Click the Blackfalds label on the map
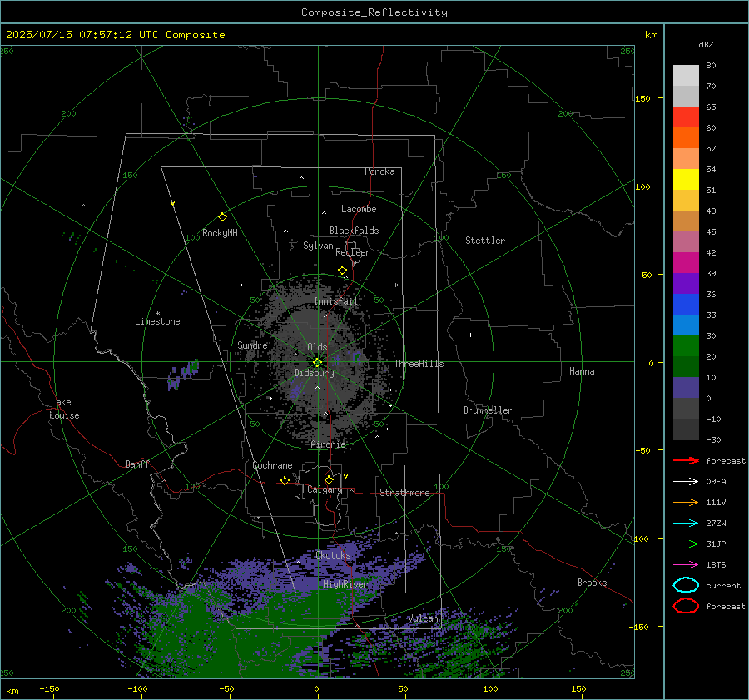Viewport: 749px width, 700px height. 354,231
